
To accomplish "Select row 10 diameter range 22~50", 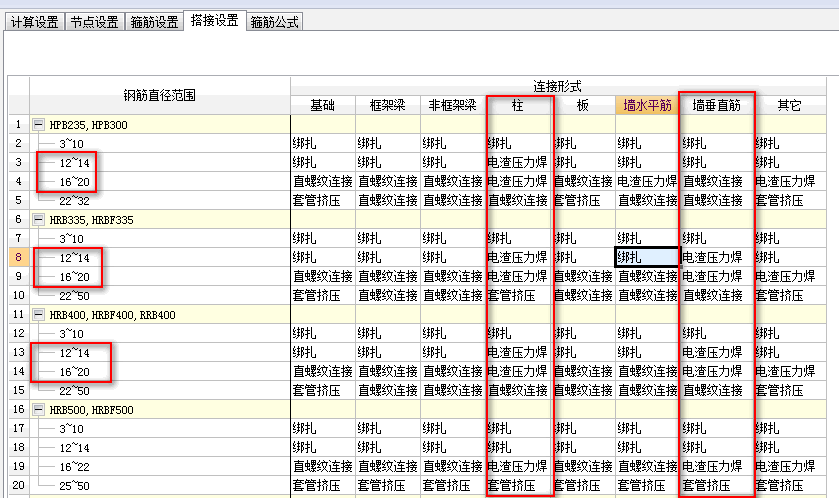I will click(74, 296).
